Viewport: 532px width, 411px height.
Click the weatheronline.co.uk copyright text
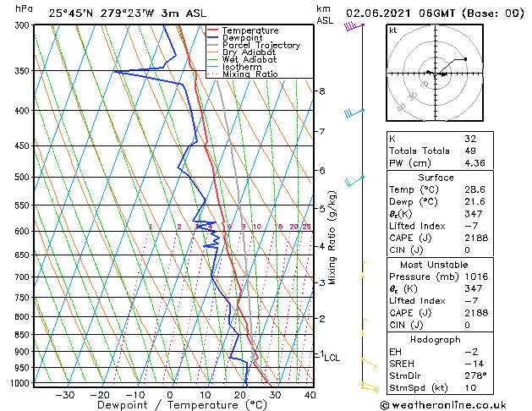coord(443,405)
